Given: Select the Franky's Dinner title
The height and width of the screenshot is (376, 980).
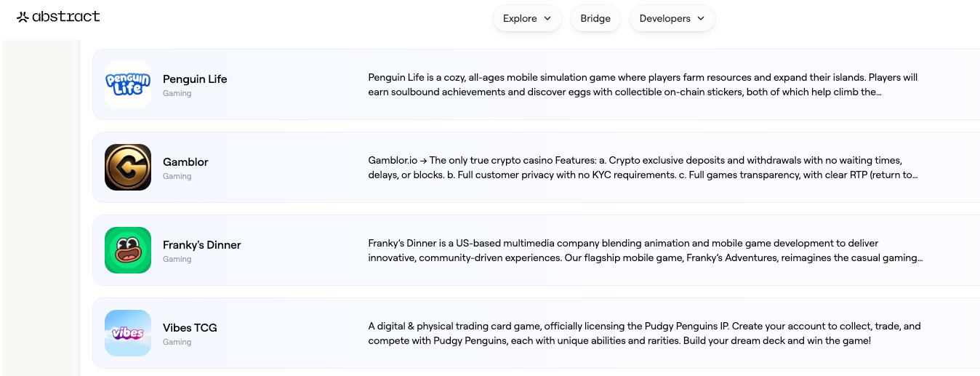Looking at the screenshot, I should coord(201,245).
